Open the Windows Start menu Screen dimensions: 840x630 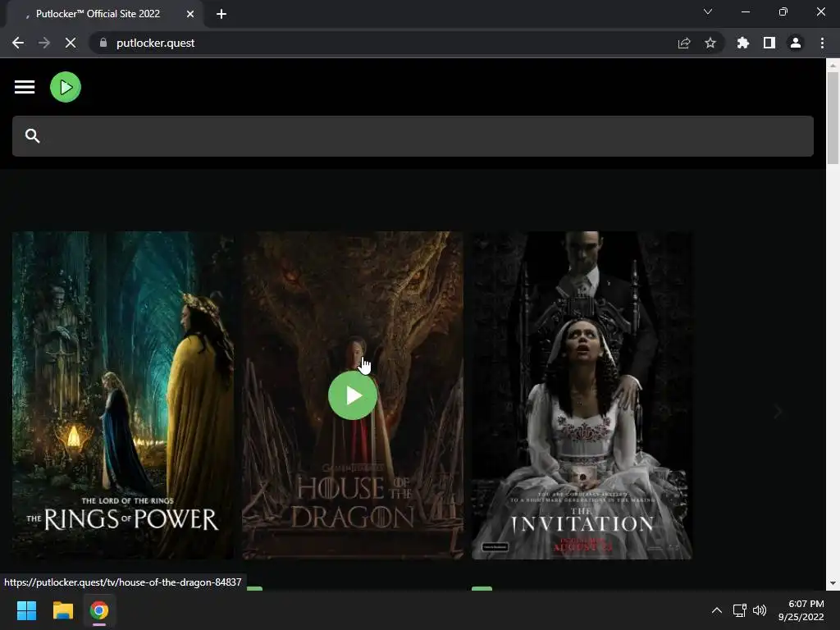click(26, 610)
